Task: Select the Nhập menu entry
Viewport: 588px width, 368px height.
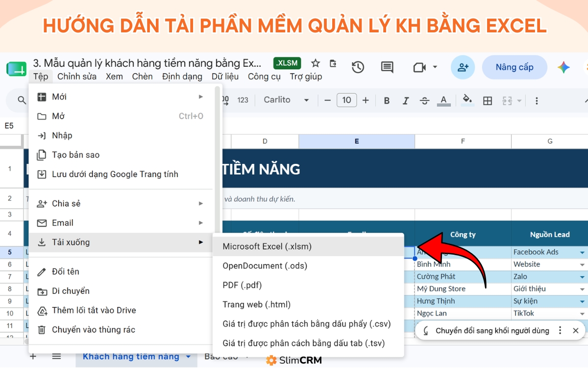Action: tap(121, 135)
